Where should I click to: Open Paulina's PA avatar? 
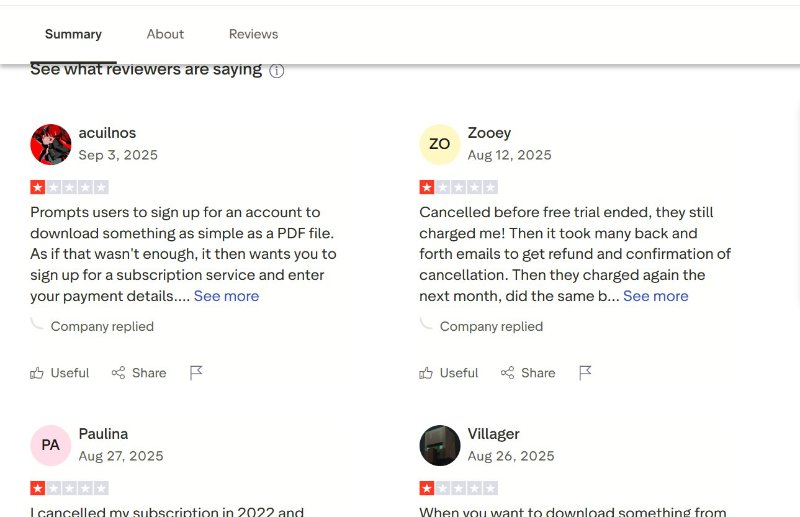51,446
